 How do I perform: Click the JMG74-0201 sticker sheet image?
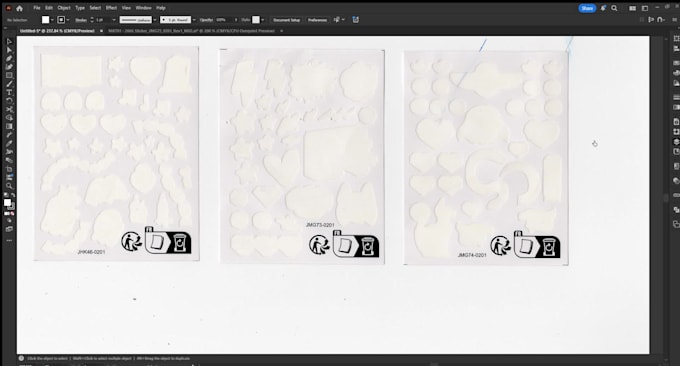[486, 158]
